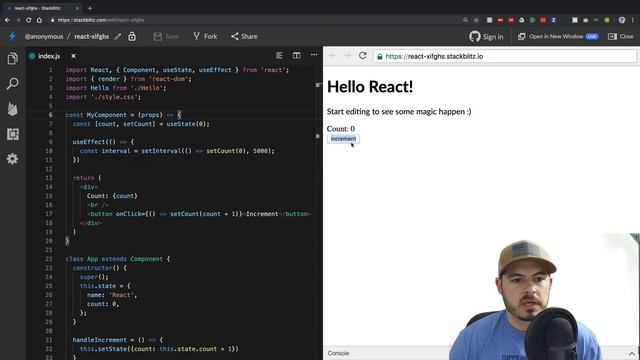Open a new Chrome tab
Viewport: 640px width, 360px height.
[90, 8]
